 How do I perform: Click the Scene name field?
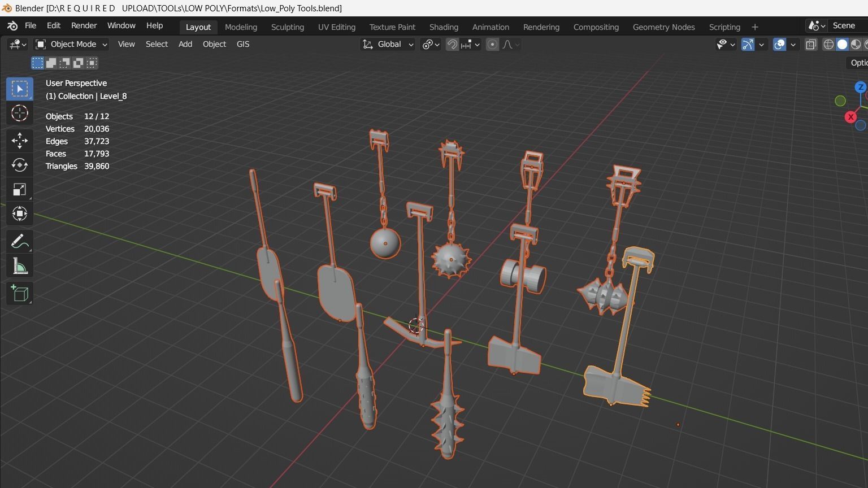pos(849,26)
